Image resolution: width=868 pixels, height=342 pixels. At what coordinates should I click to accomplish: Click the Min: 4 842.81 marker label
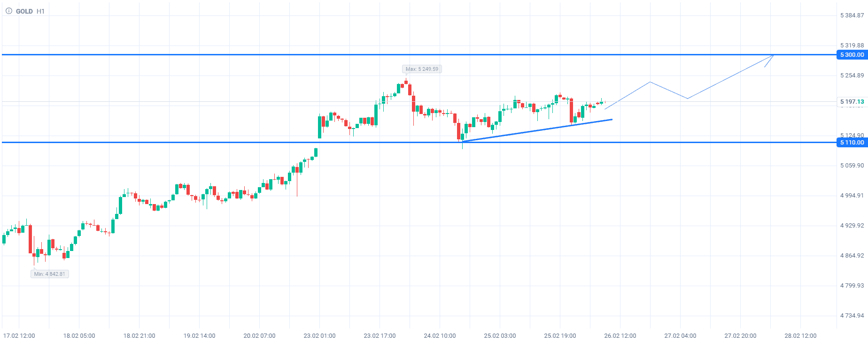point(50,274)
